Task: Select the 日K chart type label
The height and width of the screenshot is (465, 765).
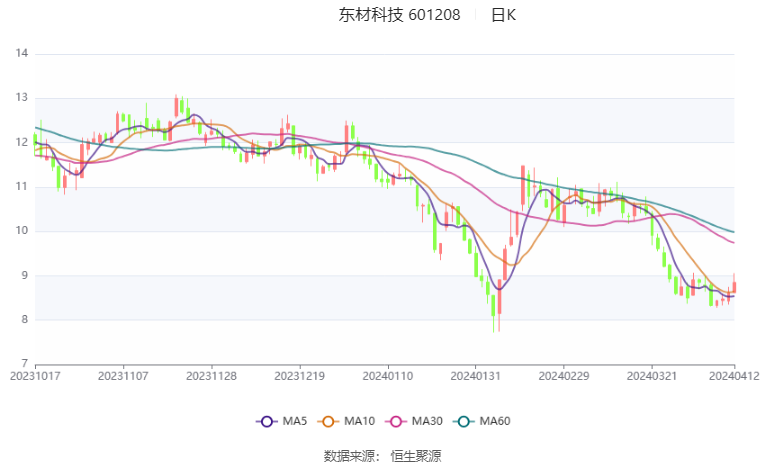Action: click(x=503, y=15)
